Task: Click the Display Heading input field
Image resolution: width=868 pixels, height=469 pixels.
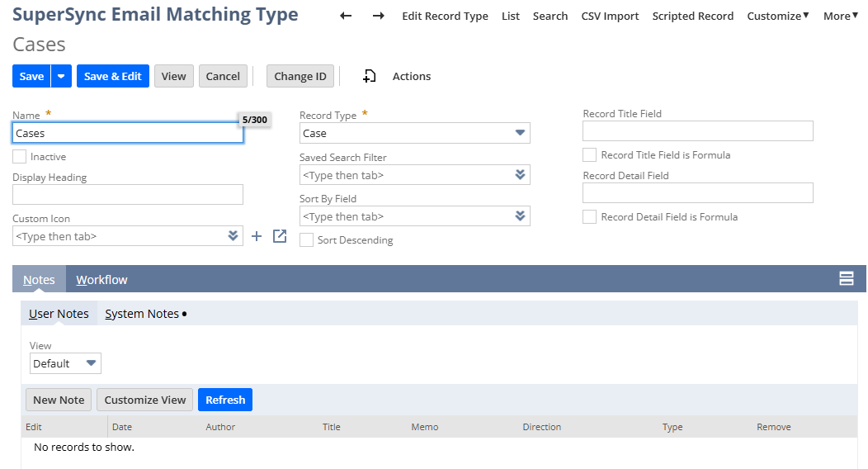Action: pos(128,194)
